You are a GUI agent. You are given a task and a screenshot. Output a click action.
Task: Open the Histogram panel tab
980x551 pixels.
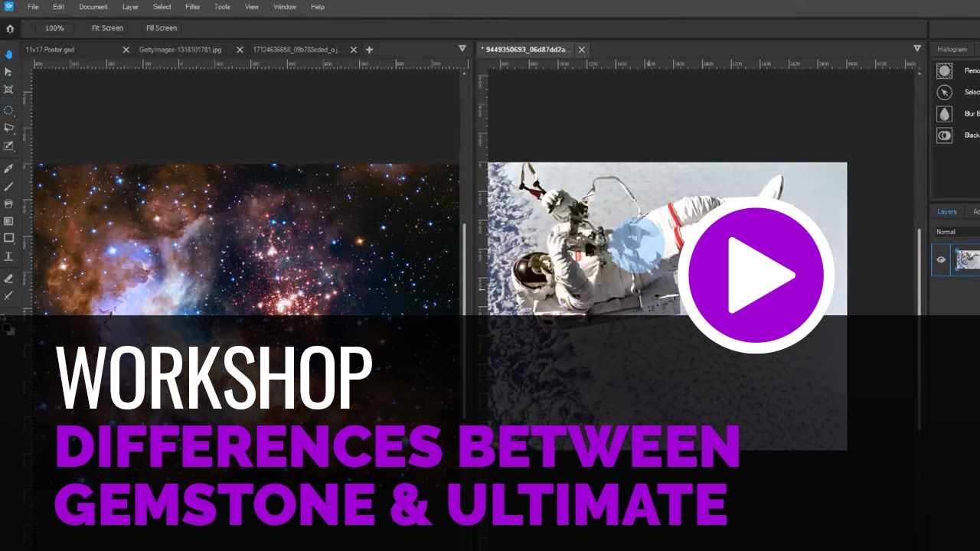click(952, 50)
